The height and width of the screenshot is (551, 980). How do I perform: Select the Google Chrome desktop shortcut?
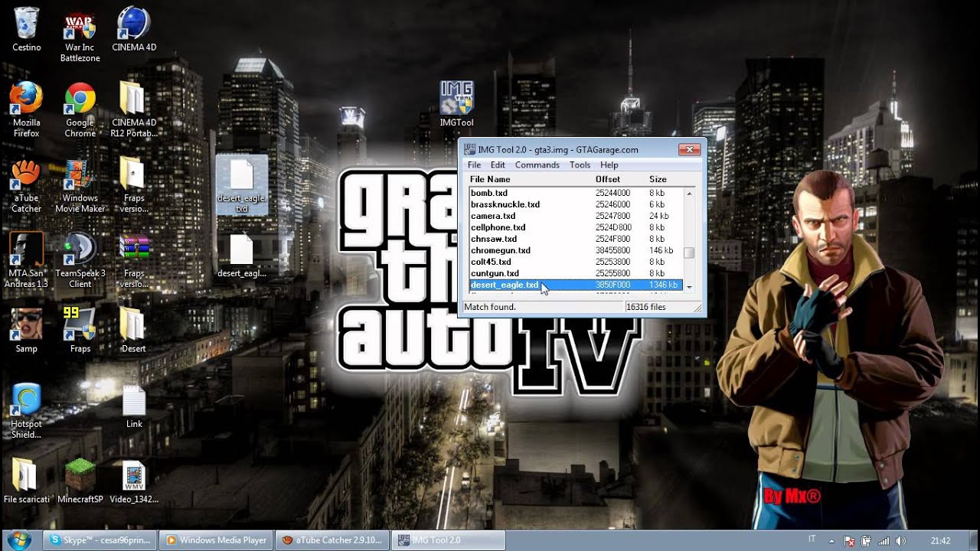80,109
